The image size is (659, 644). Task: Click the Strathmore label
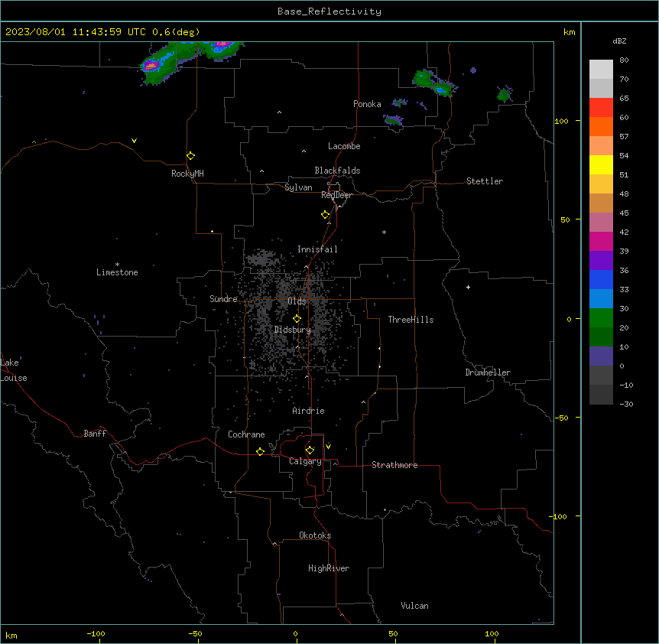tap(394, 465)
